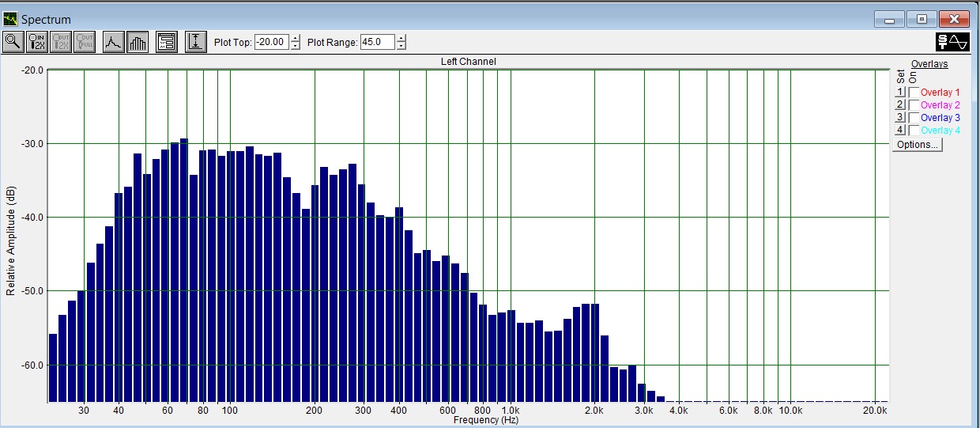The height and width of the screenshot is (428, 980).
Task: Click the 1.0k frequency axis tick
Action: pos(510,411)
